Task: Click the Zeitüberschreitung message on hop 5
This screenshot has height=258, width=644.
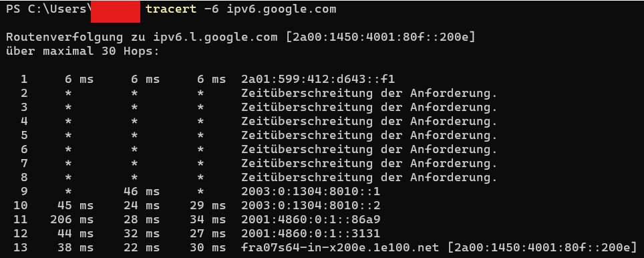Action: [369, 135]
